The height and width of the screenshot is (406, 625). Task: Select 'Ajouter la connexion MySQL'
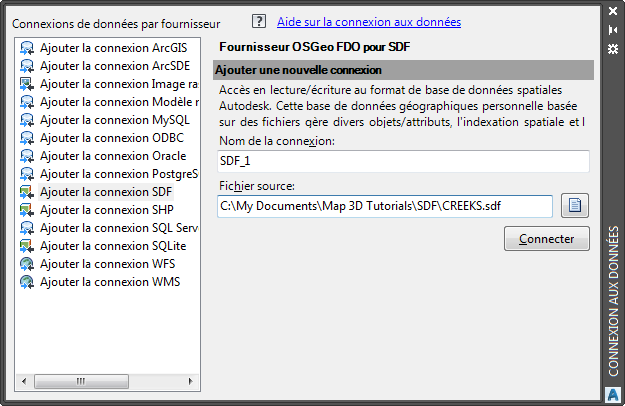(x=114, y=120)
